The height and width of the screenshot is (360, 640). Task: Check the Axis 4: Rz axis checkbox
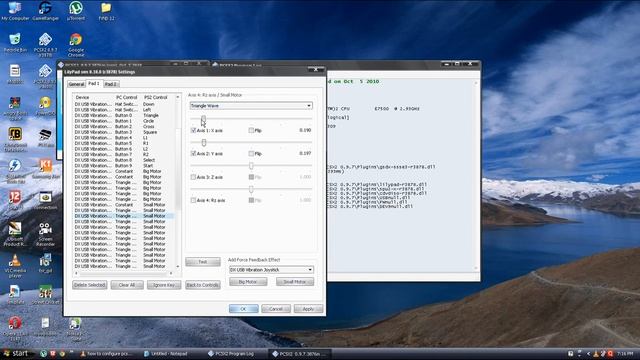pyautogui.click(x=193, y=200)
